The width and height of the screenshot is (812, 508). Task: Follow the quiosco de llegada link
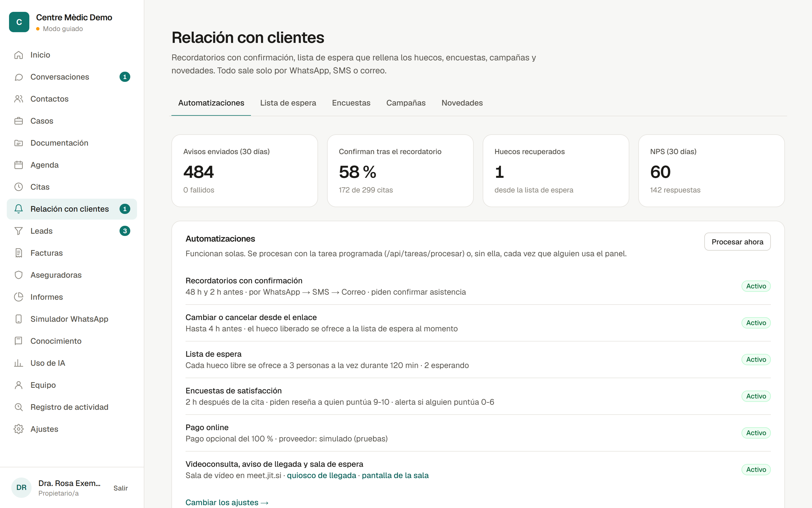[x=321, y=476]
